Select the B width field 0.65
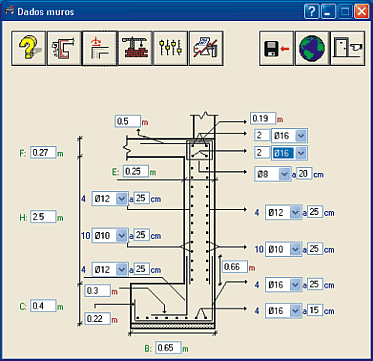Viewport: 373px width, 361px height. (x=168, y=348)
